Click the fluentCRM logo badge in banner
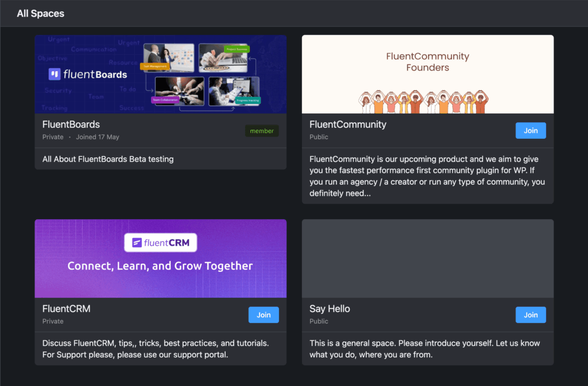This screenshot has height=386, width=588. point(161,243)
